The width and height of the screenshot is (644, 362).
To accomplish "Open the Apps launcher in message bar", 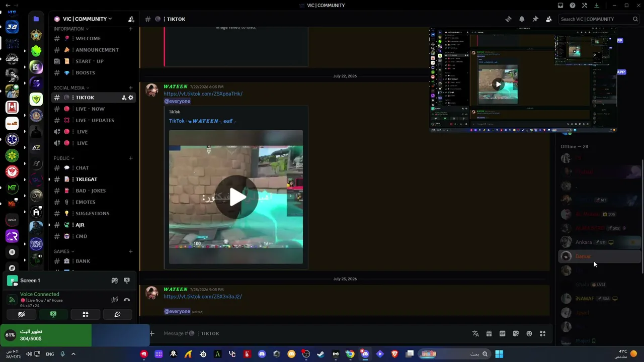I will pyautogui.click(x=542, y=333).
